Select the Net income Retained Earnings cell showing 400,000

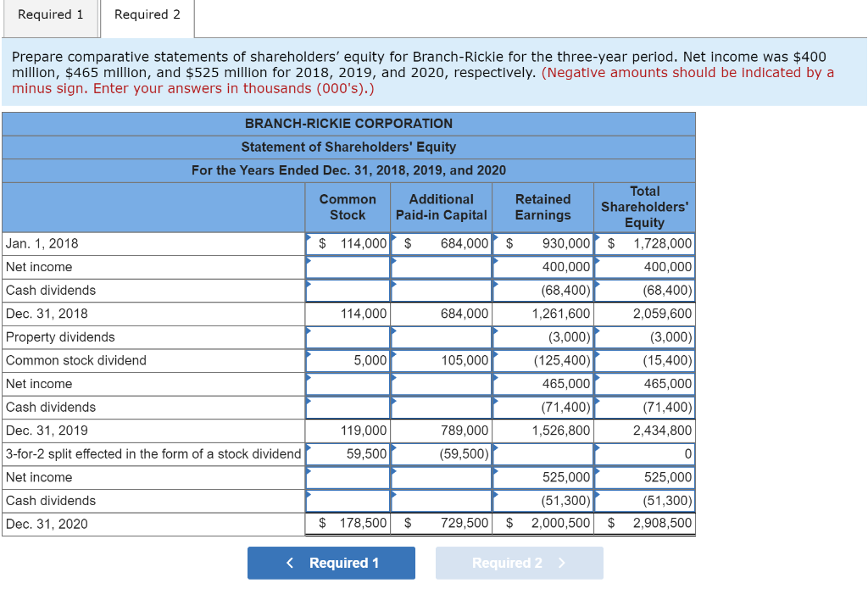click(542, 267)
